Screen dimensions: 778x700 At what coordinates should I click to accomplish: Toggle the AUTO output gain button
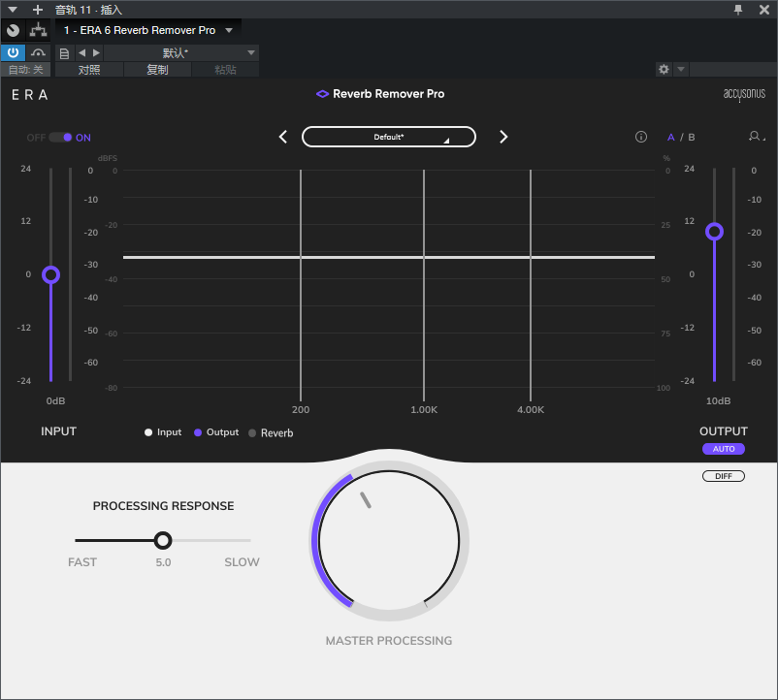pyautogui.click(x=724, y=449)
